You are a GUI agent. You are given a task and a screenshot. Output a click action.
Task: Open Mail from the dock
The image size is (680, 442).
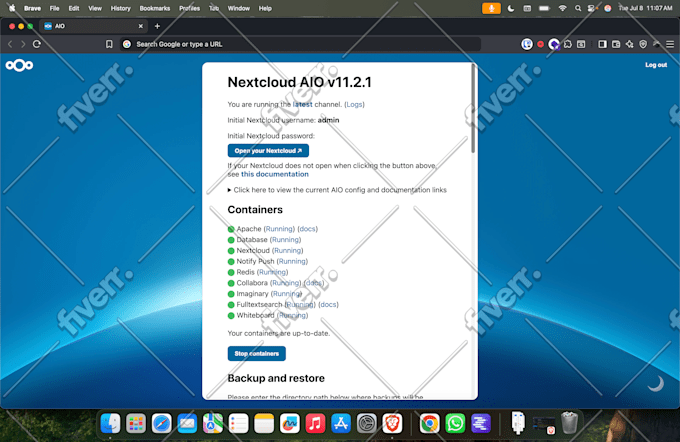coord(187,423)
